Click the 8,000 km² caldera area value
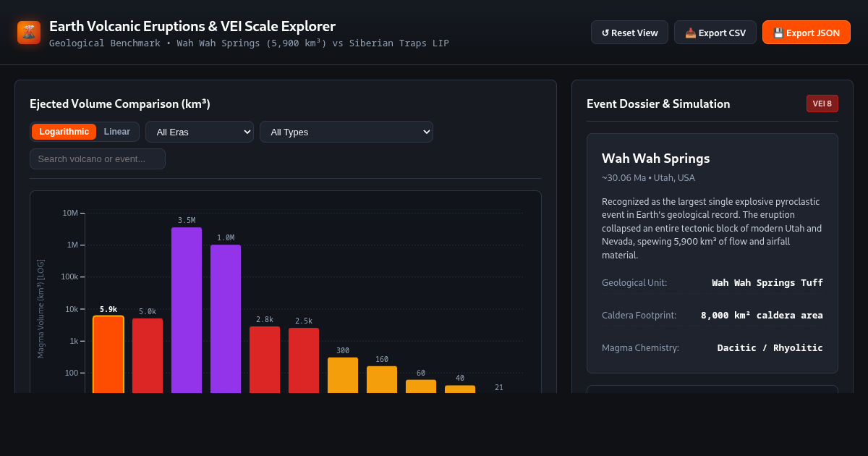 [x=762, y=316]
